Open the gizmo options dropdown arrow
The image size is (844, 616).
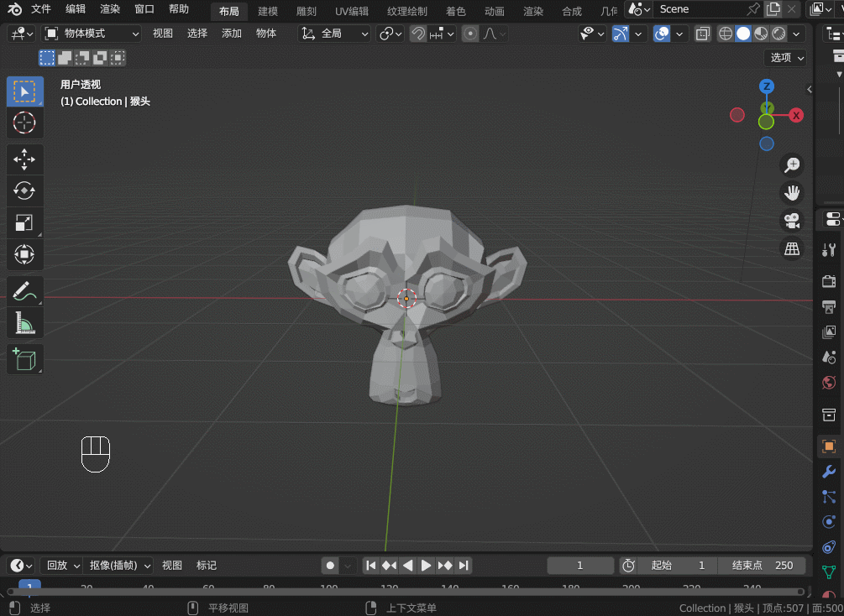tap(639, 34)
